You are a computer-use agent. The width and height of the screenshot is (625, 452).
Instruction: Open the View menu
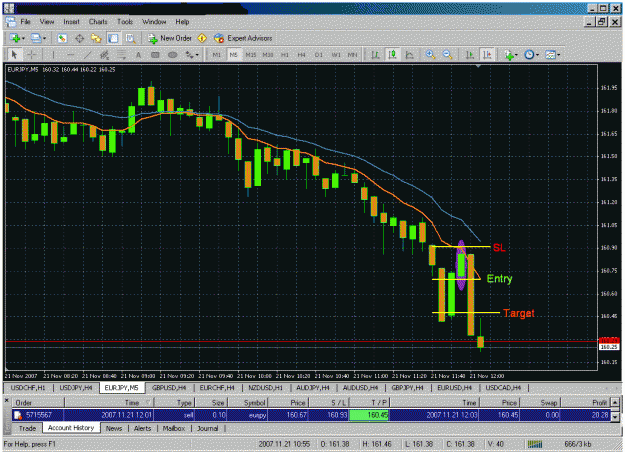[47, 22]
